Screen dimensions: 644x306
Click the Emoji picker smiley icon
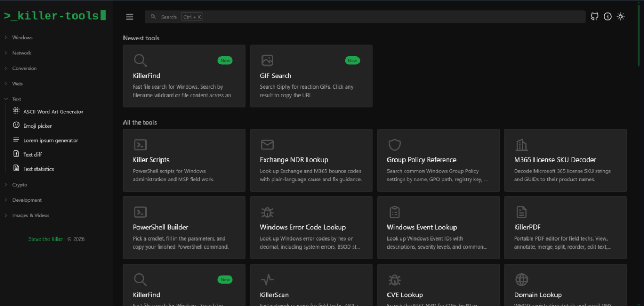[x=16, y=125]
